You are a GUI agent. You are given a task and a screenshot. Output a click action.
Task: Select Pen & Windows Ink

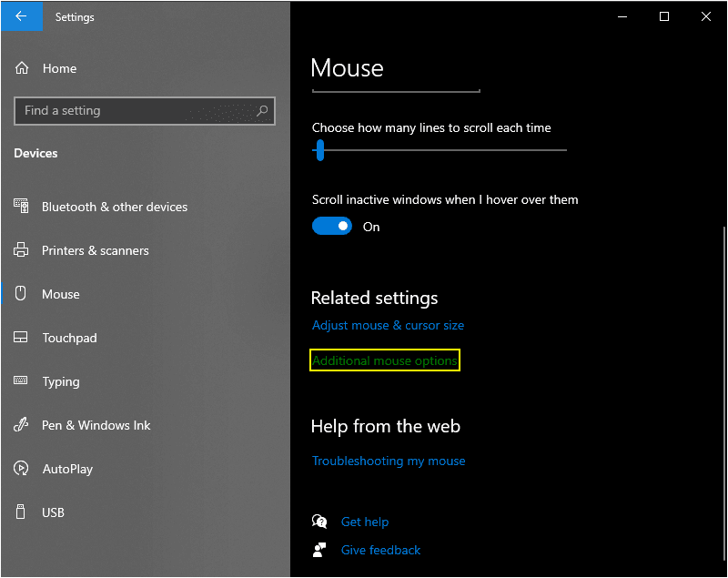point(96,425)
